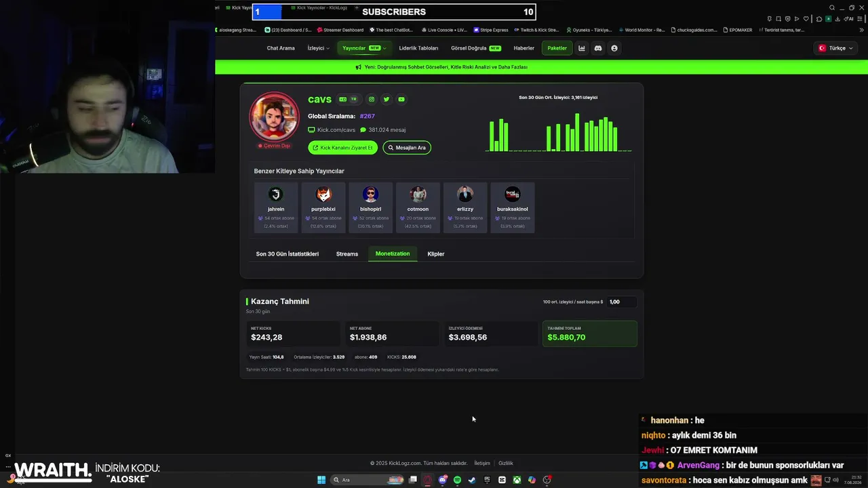Image resolution: width=868 pixels, height=488 pixels.
Task: Click Paketler button
Action: click(557, 48)
